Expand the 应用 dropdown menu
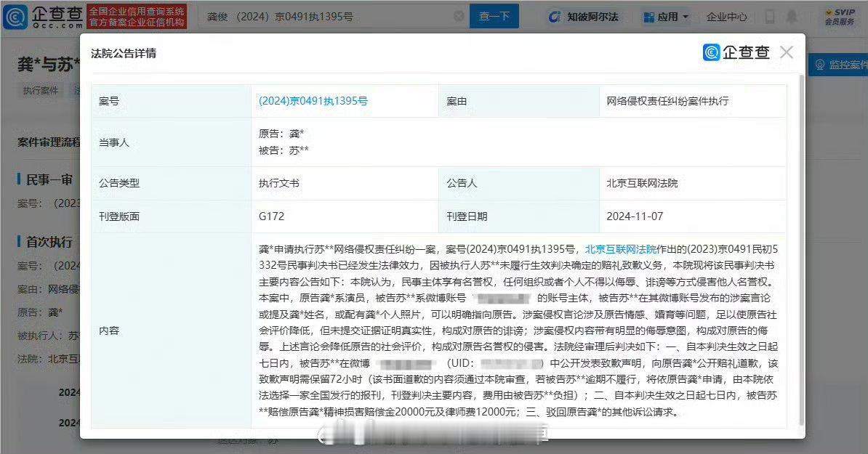 coord(666,17)
